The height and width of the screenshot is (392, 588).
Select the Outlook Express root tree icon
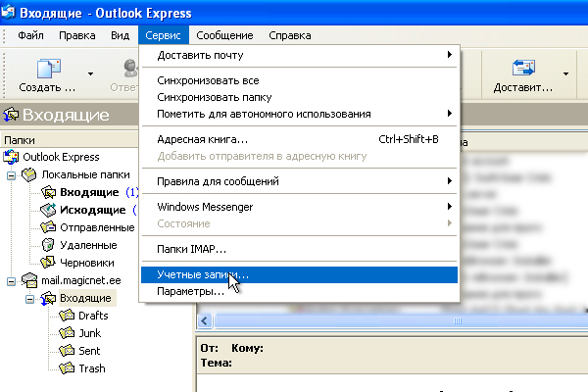click(11, 157)
